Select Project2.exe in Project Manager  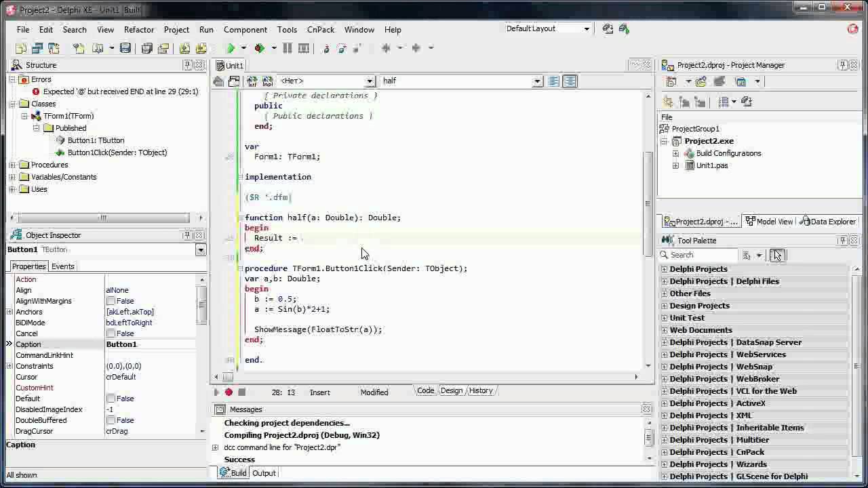click(709, 141)
